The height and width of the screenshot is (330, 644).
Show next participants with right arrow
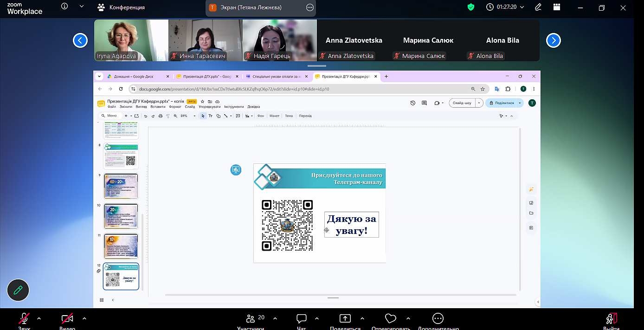(x=554, y=41)
